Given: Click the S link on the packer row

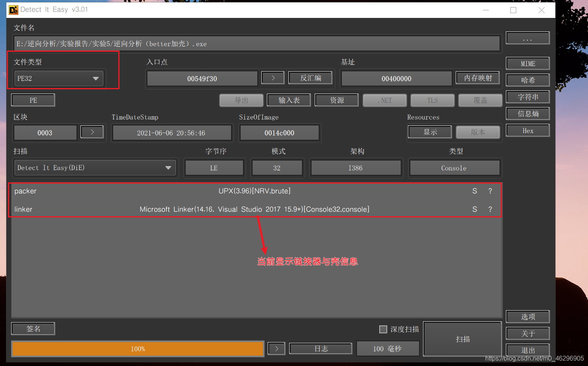Looking at the screenshot, I should click(x=474, y=191).
